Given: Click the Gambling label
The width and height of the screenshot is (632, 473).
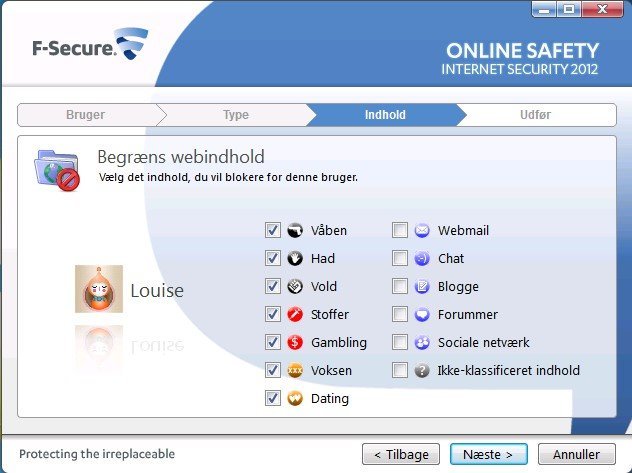Looking at the screenshot, I should pyautogui.click(x=339, y=342).
